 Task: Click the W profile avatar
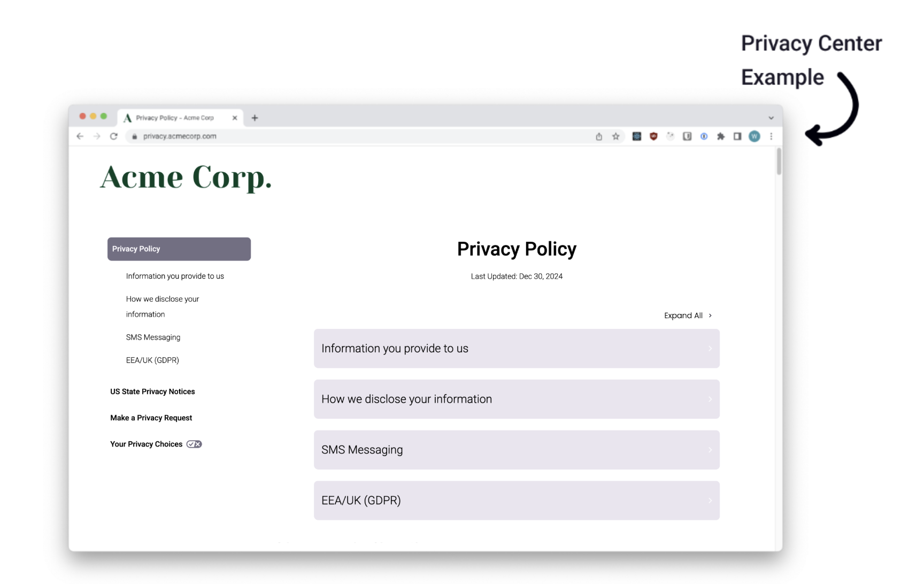pyautogui.click(x=754, y=136)
